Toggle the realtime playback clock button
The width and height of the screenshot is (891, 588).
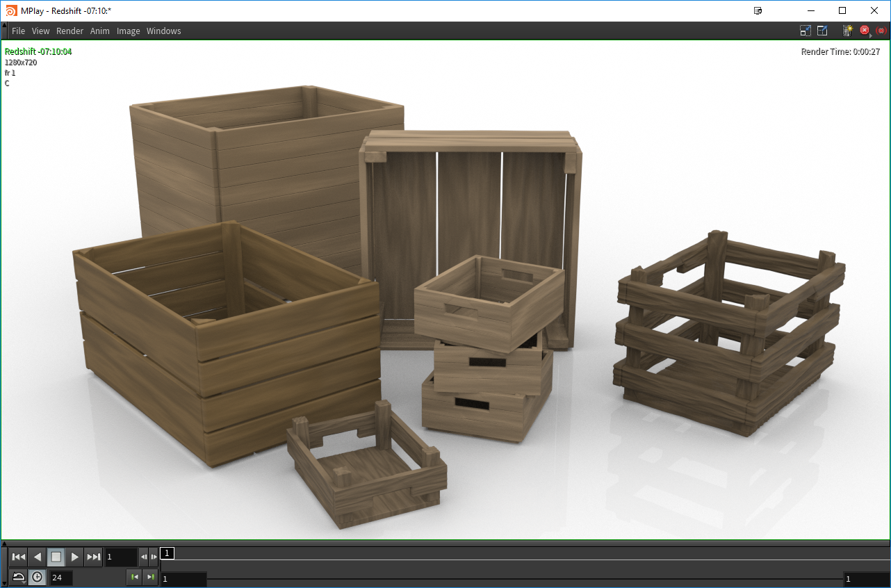(38, 578)
